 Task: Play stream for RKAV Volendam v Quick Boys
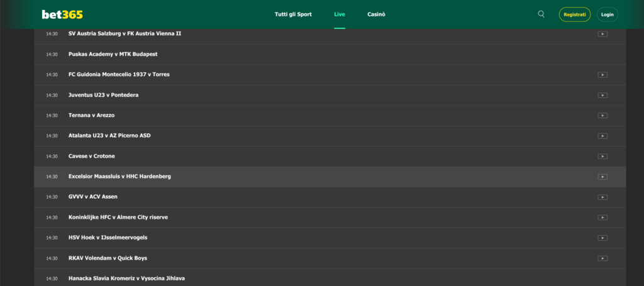click(602, 258)
